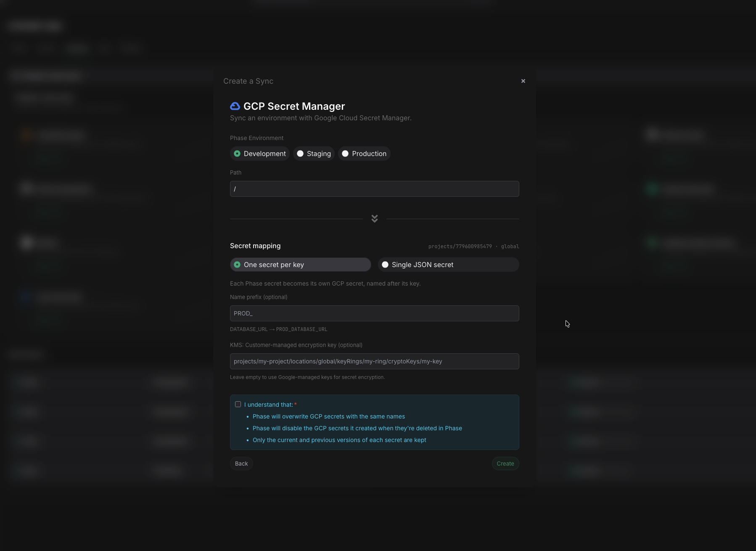Tick the I understand that checkbox
The image size is (756, 551).
(238, 404)
